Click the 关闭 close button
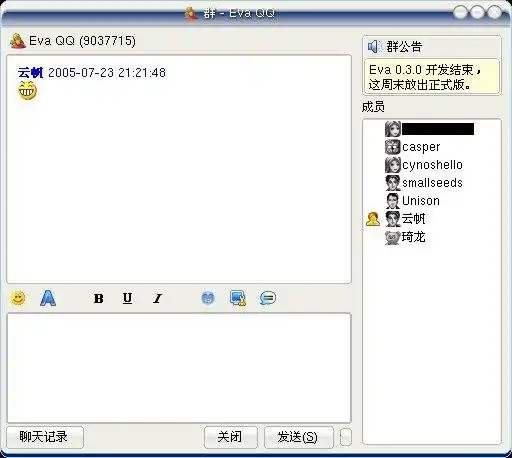Viewport: 512px width, 458px height. coord(231,437)
